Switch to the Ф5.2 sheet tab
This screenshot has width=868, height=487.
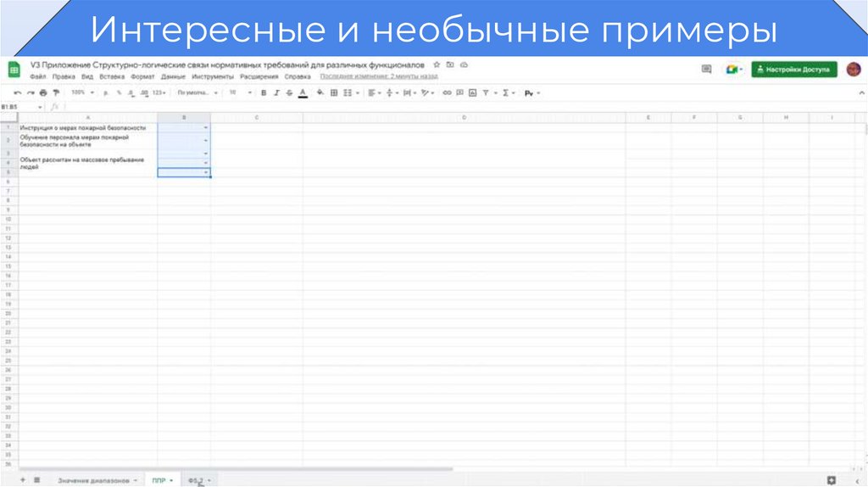click(x=199, y=480)
